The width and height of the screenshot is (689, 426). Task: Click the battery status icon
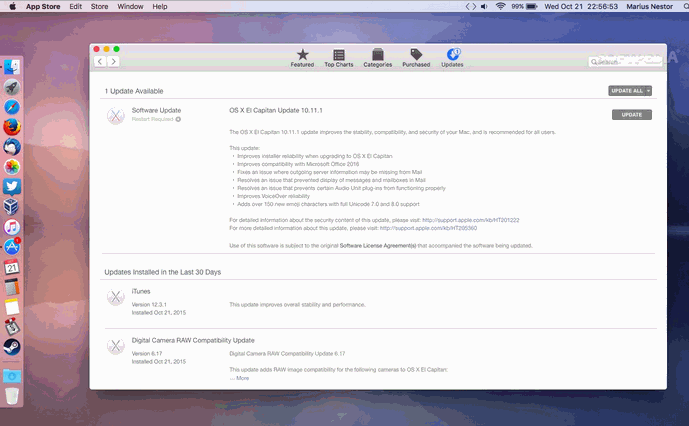(x=532, y=6)
